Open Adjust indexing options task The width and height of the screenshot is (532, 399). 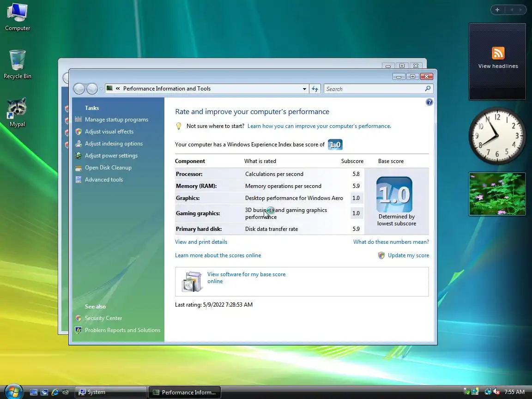[x=114, y=144]
